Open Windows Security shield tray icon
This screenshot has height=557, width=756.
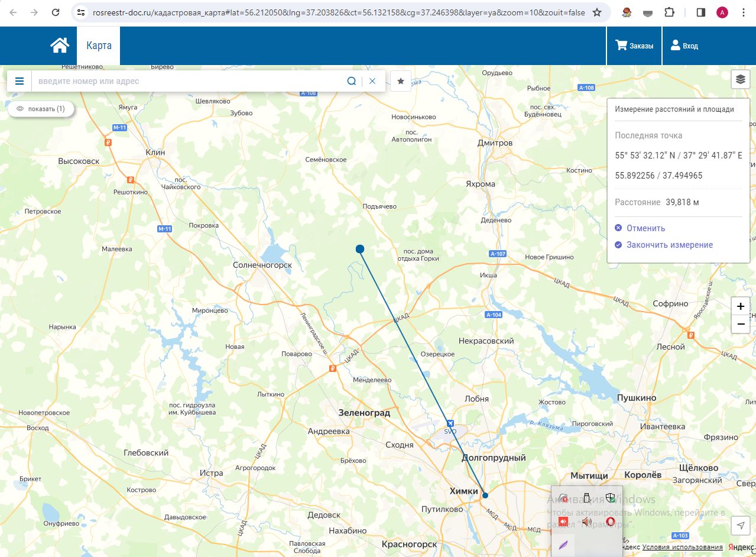611,498
